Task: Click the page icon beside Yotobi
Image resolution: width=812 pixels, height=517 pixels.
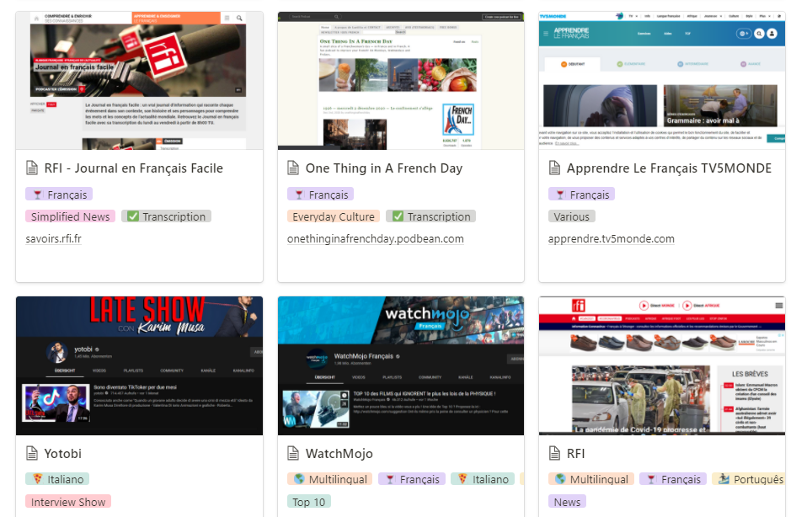Action: tap(32, 453)
